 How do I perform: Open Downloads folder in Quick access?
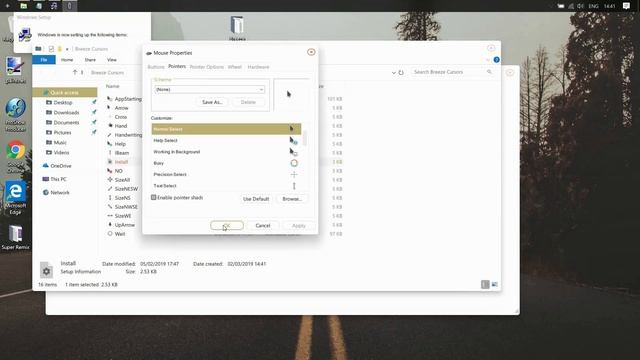click(66, 113)
